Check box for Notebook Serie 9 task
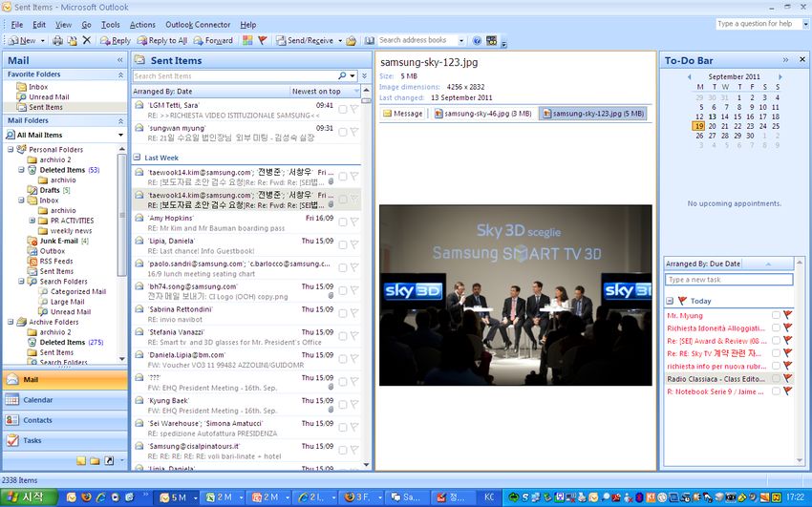 tap(776, 391)
